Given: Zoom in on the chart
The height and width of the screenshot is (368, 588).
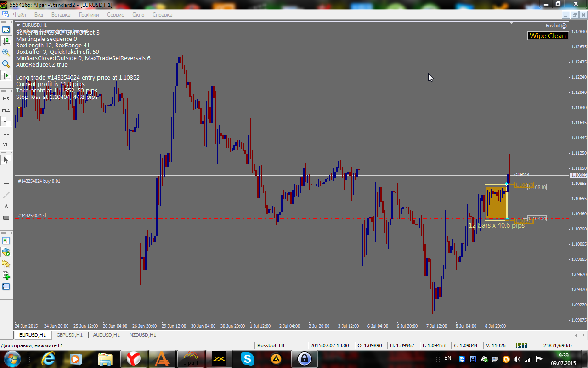Looking at the screenshot, I should [x=6, y=52].
